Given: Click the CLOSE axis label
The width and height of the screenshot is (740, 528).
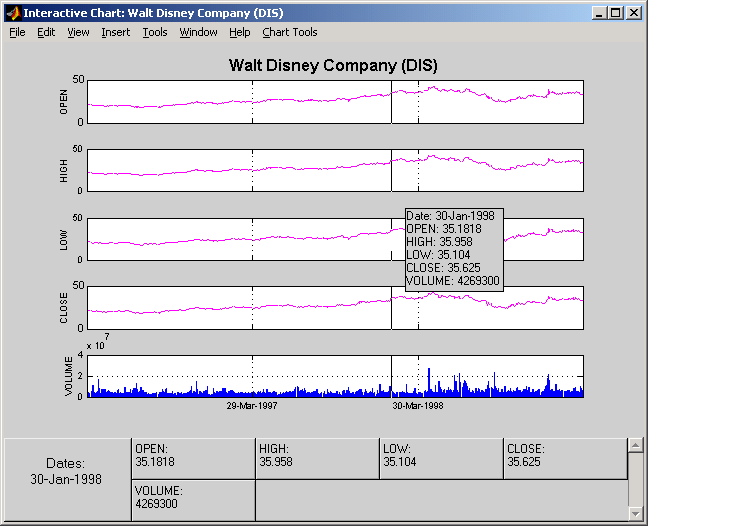Looking at the screenshot, I should [63, 308].
